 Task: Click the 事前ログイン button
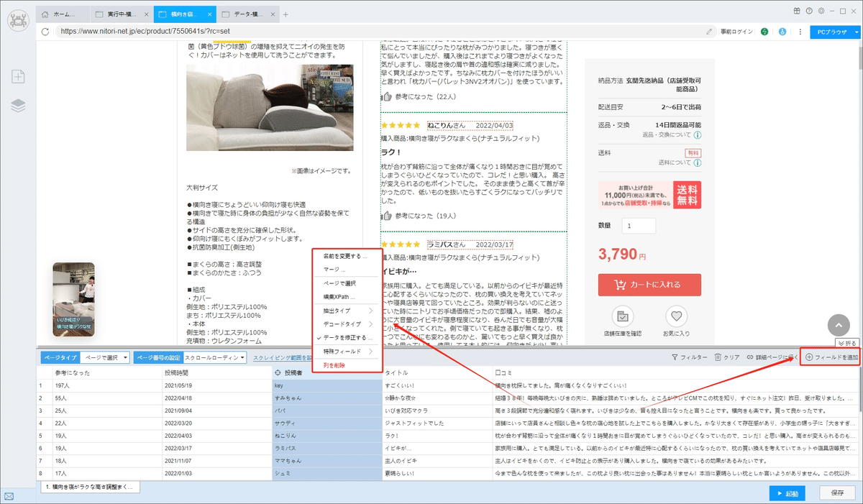[x=736, y=32]
